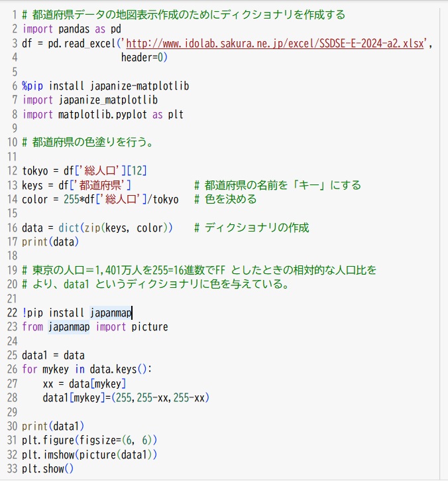Image resolution: width=448 pixels, height=481 pixels.
Task: Click line number 33 in gutter
Action: tap(12, 469)
